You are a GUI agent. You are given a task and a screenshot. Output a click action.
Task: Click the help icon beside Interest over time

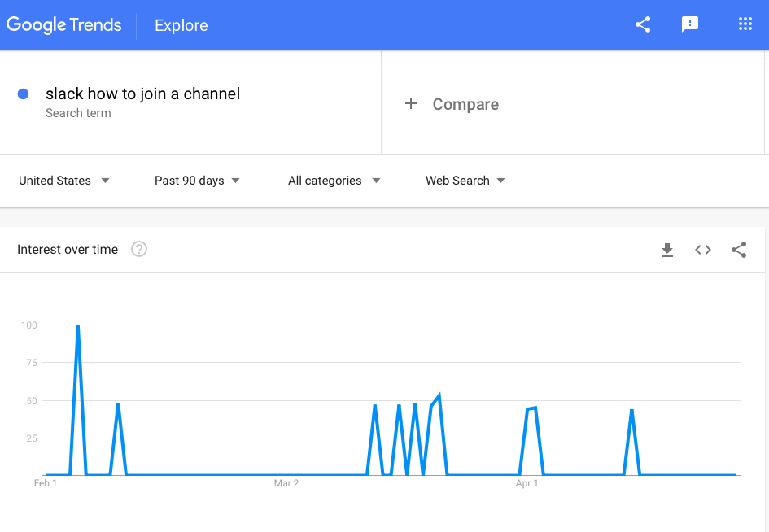(x=139, y=250)
